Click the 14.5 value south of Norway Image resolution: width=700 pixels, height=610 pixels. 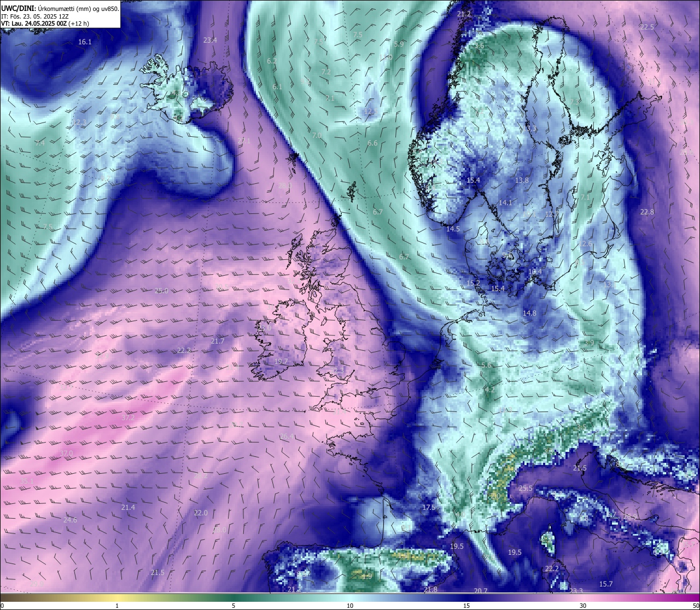click(x=453, y=229)
